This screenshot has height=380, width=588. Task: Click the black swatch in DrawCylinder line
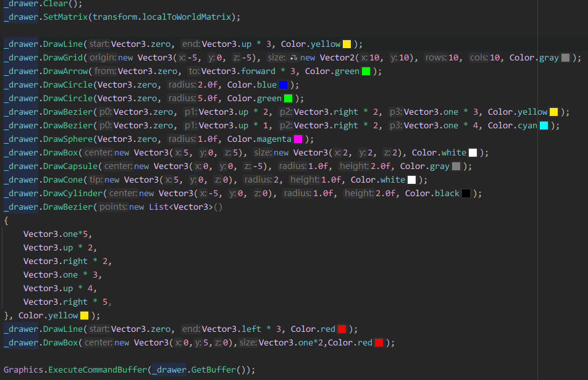click(466, 194)
